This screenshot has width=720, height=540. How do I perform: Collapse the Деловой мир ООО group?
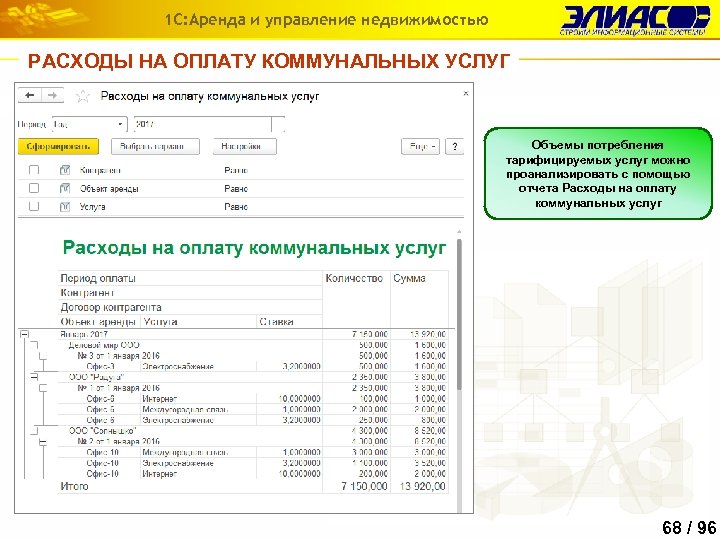click(x=34, y=345)
